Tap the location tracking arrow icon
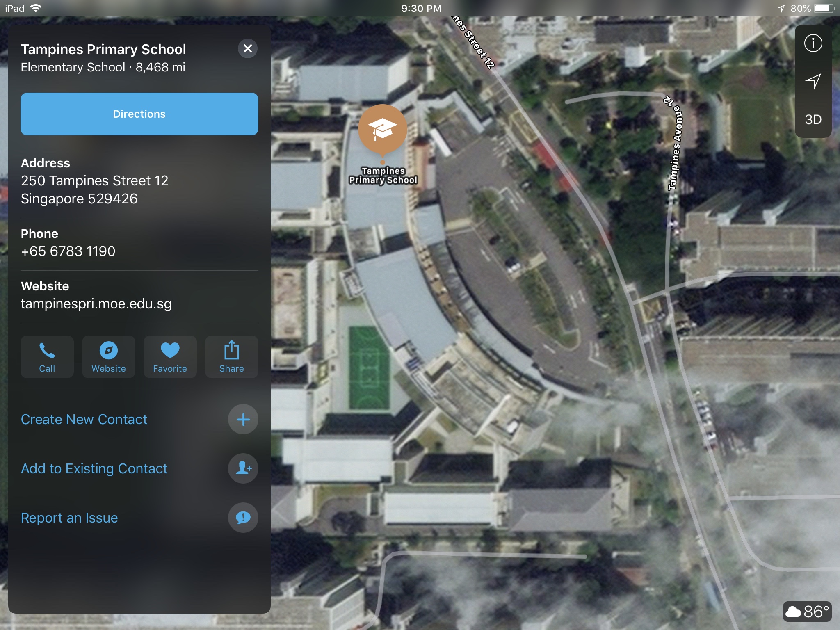This screenshot has width=840, height=630. point(813,81)
